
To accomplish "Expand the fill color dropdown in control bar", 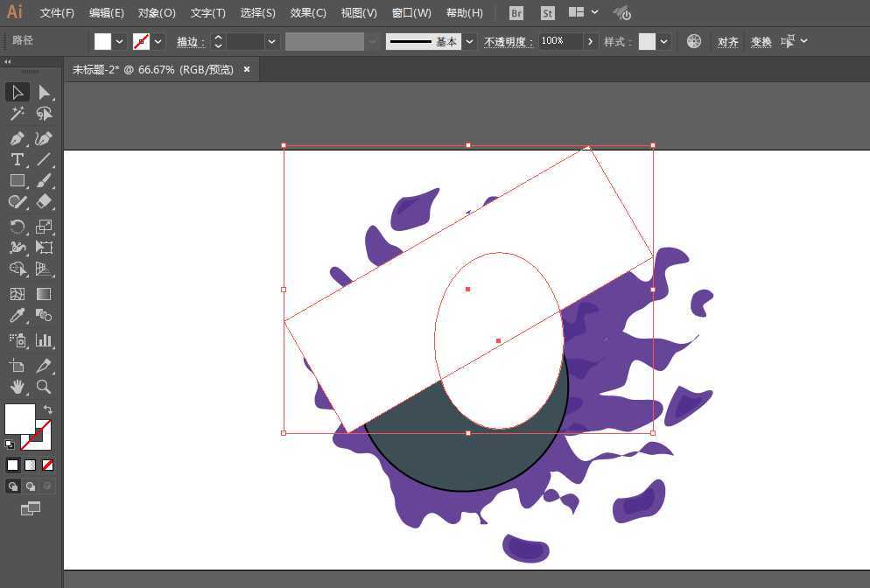I will click(x=120, y=41).
